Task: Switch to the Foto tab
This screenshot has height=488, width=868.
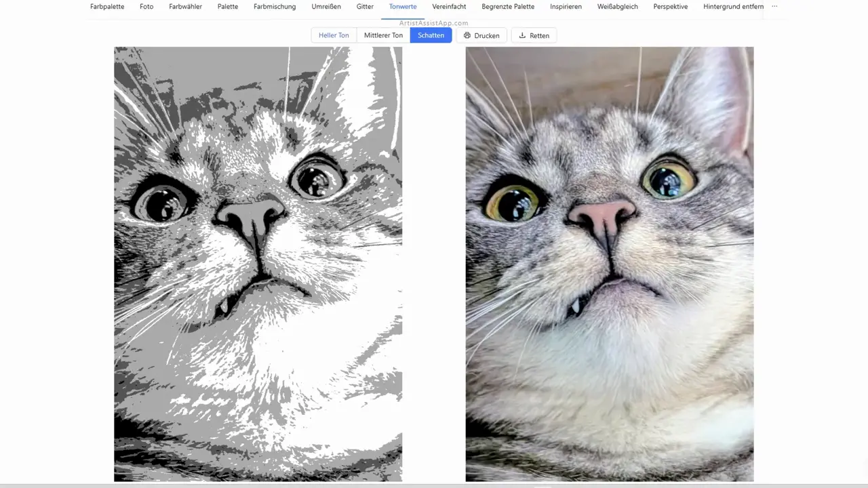Action: tap(146, 7)
